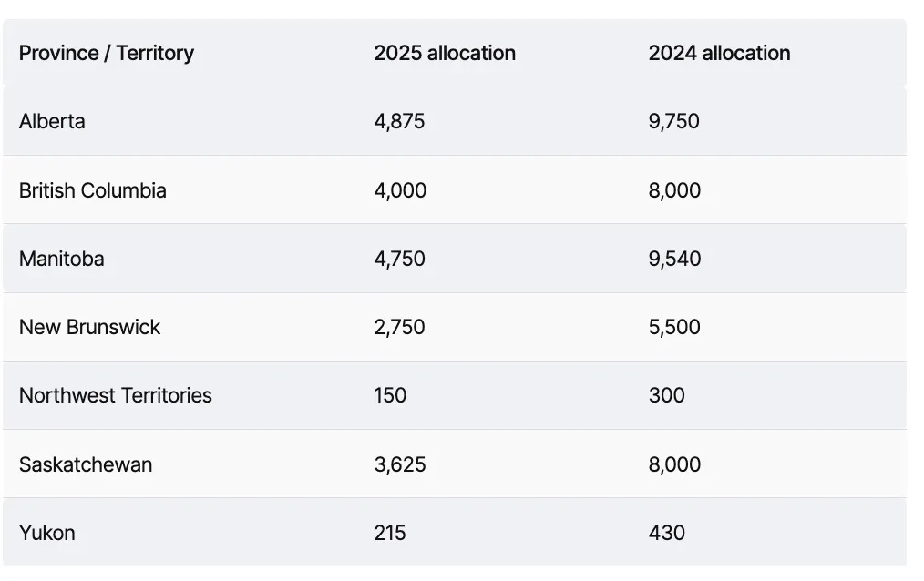The image size is (924, 581).
Task: Select the Manitoba row label
Action: (61, 259)
